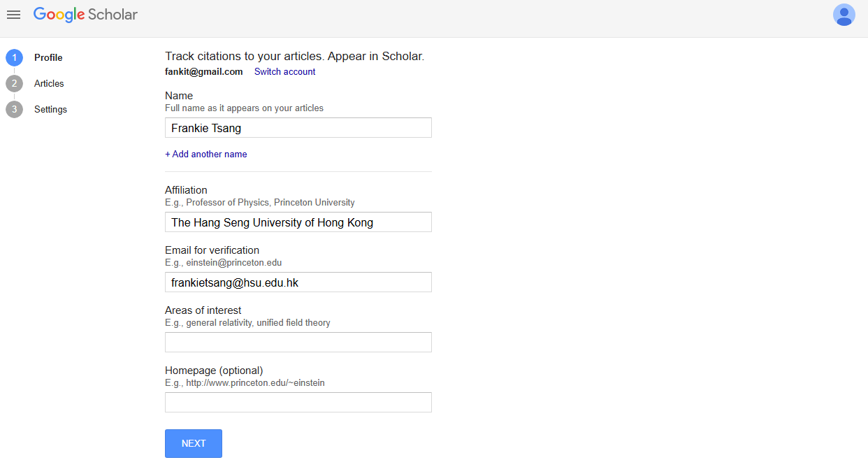Click inside the Name input field
This screenshot has width=868, height=467.
click(298, 127)
